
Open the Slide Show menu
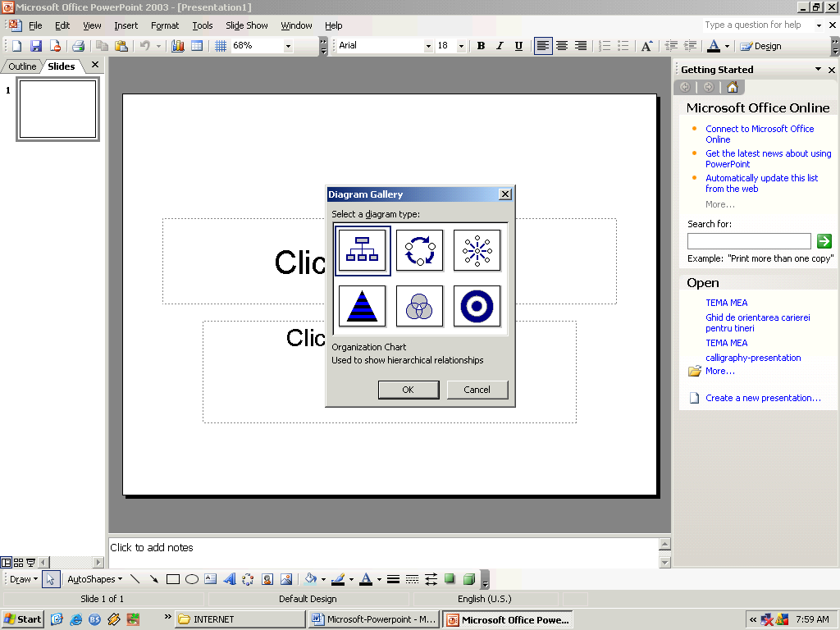tap(246, 25)
